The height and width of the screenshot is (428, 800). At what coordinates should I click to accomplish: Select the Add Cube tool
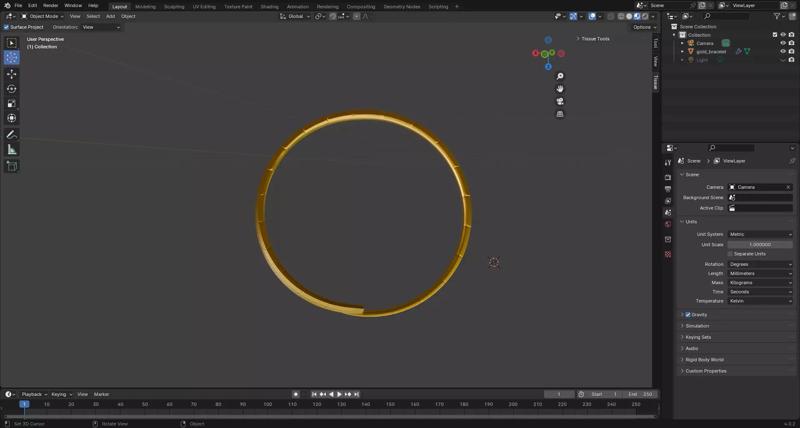(12, 166)
